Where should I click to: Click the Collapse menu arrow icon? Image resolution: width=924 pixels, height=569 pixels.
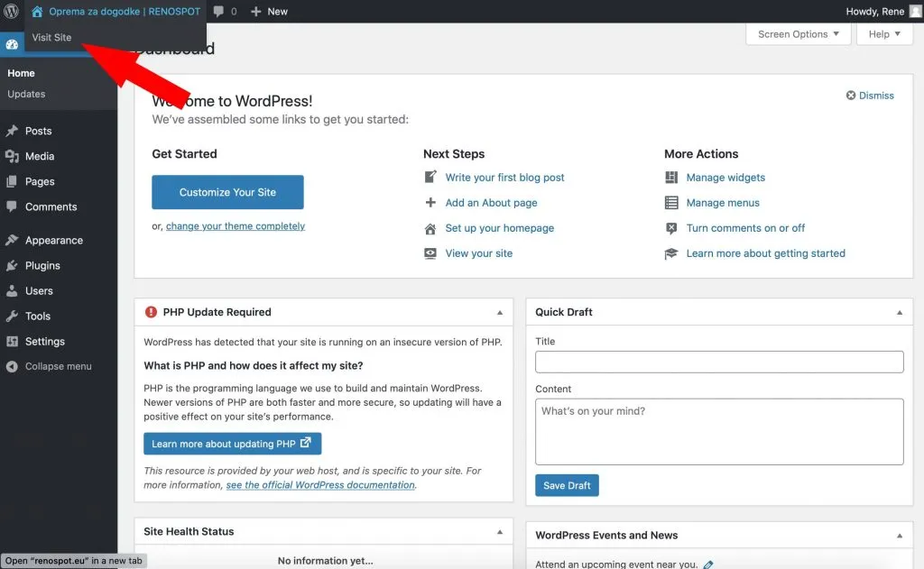coord(12,366)
